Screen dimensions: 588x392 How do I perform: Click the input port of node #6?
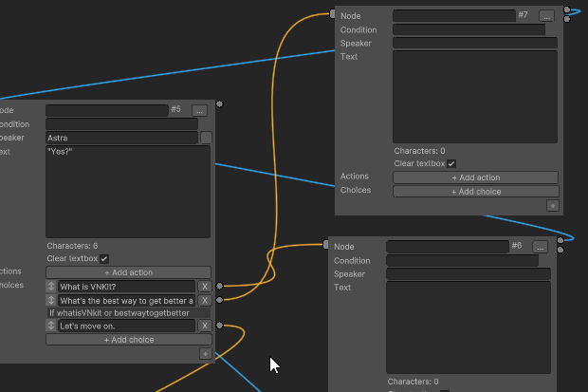[x=326, y=245]
